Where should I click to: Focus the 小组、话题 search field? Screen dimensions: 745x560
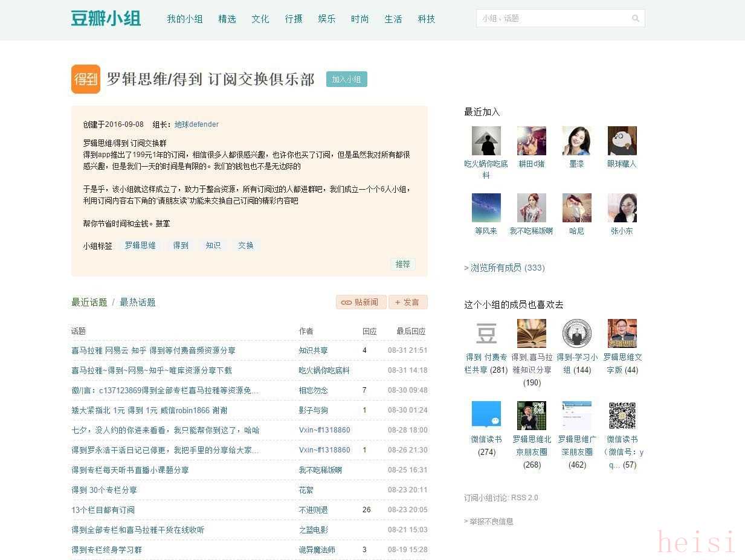coord(553,19)
